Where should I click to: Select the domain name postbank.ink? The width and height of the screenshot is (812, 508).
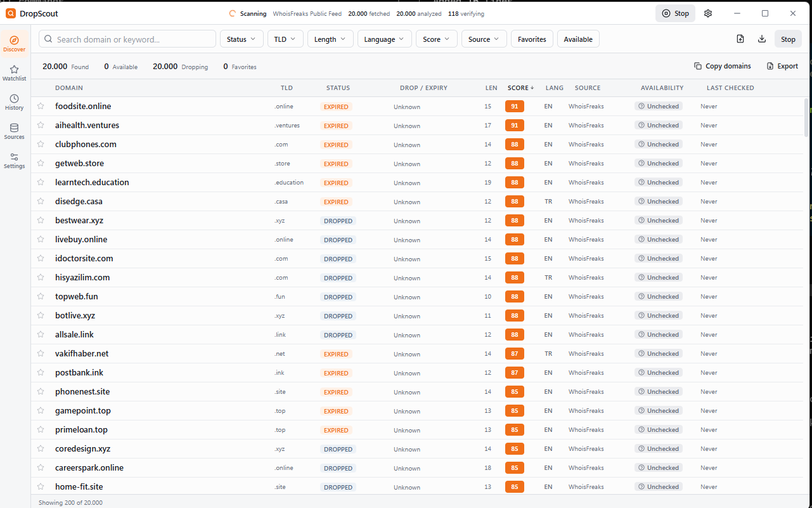coord(79,373)
